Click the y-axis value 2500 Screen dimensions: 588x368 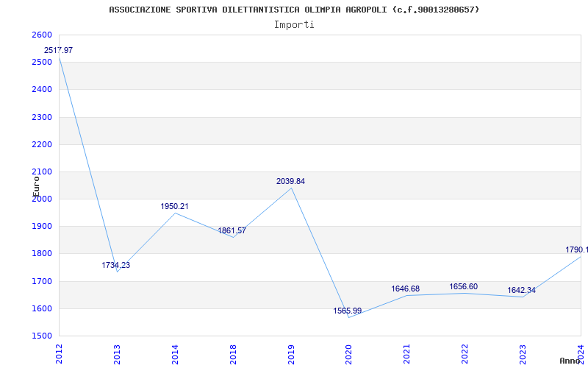click(x=42, y=63)
